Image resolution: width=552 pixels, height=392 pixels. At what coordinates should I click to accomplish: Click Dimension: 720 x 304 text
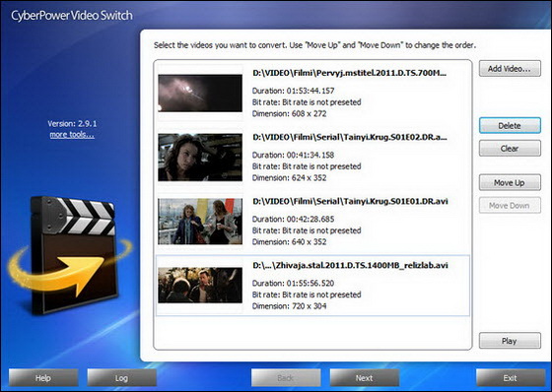pyautogui.click(x=290, y=305)
